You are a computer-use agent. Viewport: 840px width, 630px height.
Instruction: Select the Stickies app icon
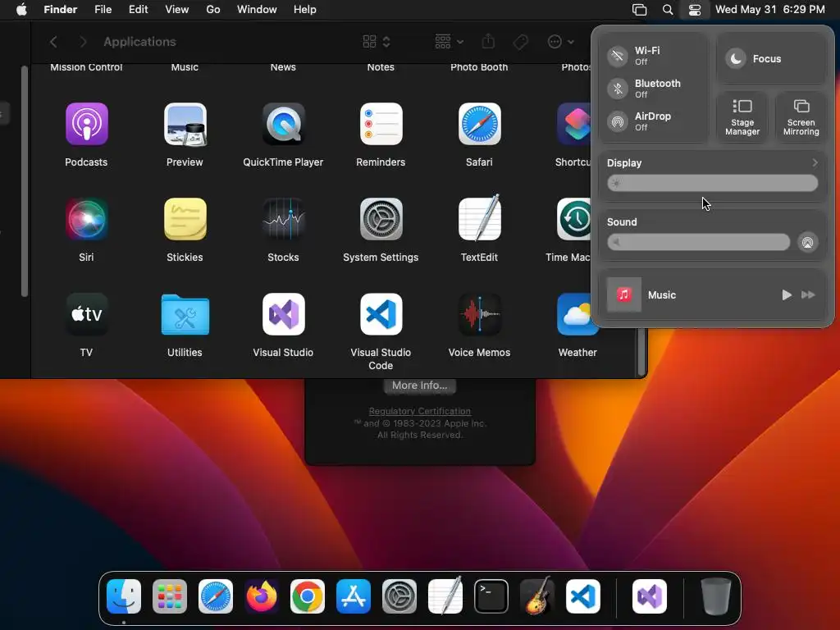tap(185, 220)
